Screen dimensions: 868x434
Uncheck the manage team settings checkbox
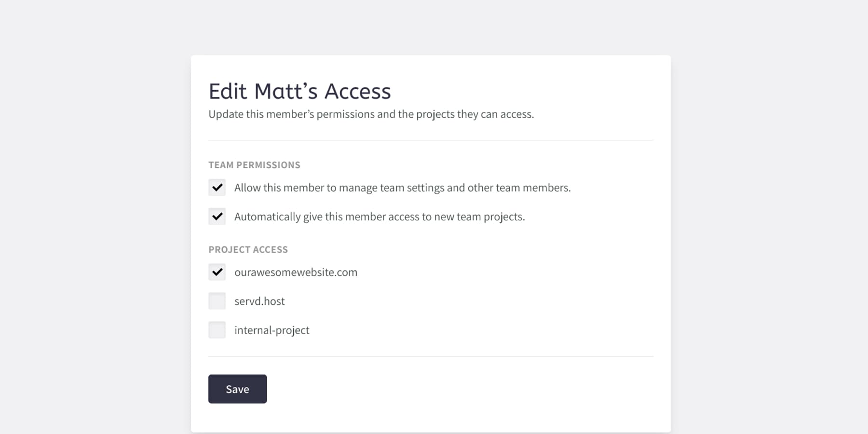(x=217, y=188)
